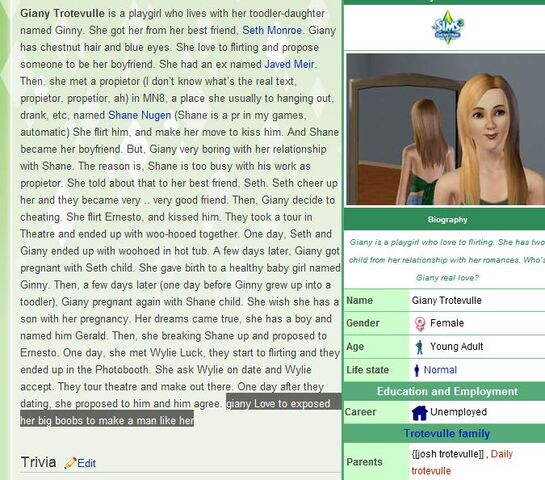Click the Biography header in the infobox

448,220
